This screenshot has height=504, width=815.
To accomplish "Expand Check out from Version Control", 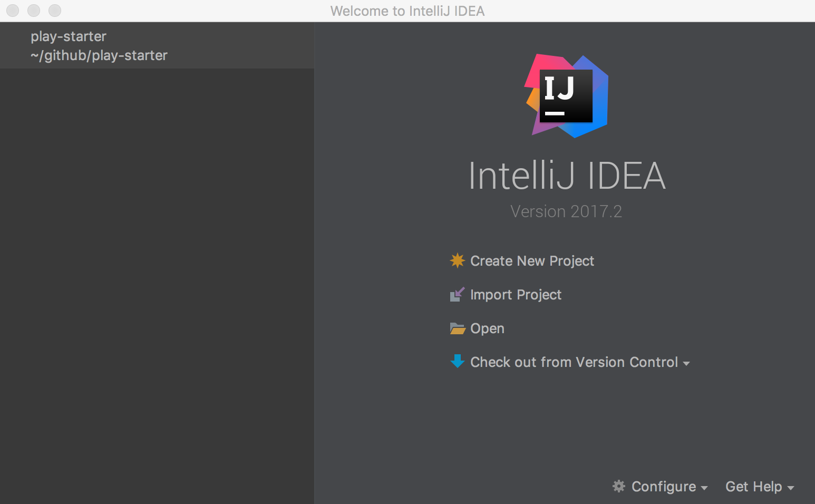I will (x=580, y=362).
